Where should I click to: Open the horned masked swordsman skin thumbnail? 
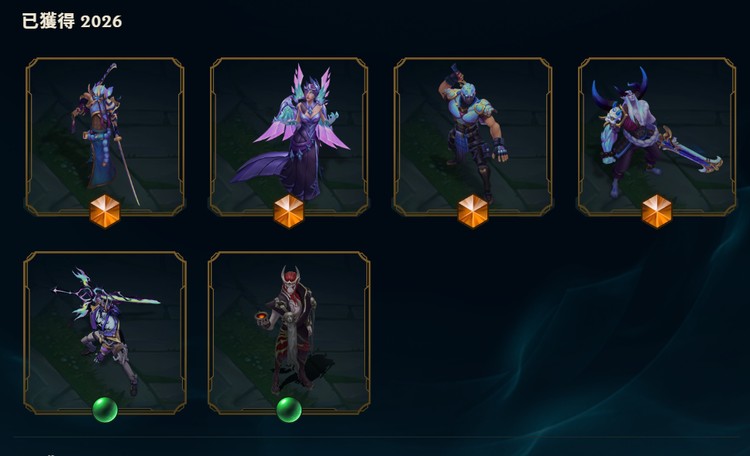coord(657,137)
